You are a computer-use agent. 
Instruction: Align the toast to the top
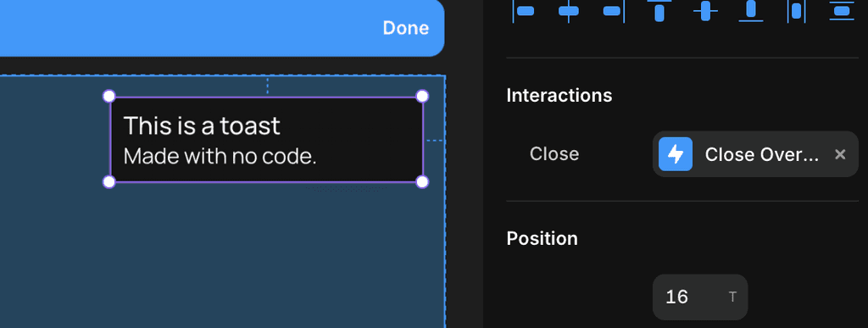(659, 10)
